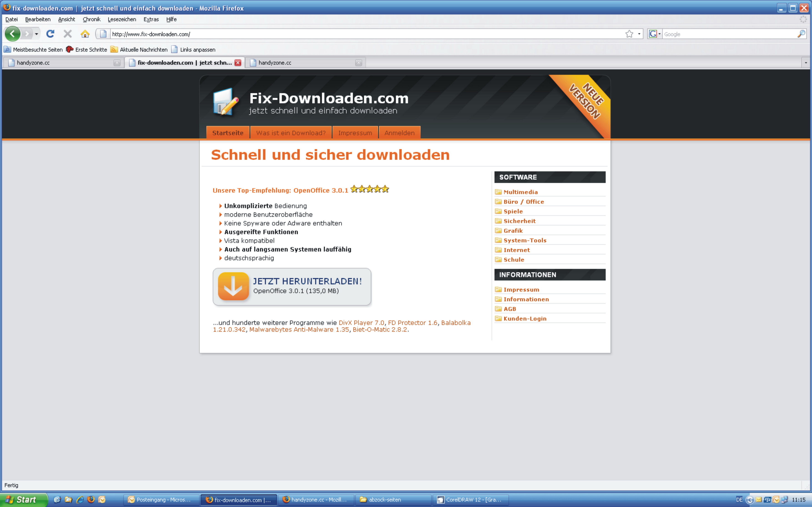The width and height of the screenshot is (812, 507).
Task: Follow Malwarebytes Anti-Malware 1.35 link
Action: click(x=299, y=330)
